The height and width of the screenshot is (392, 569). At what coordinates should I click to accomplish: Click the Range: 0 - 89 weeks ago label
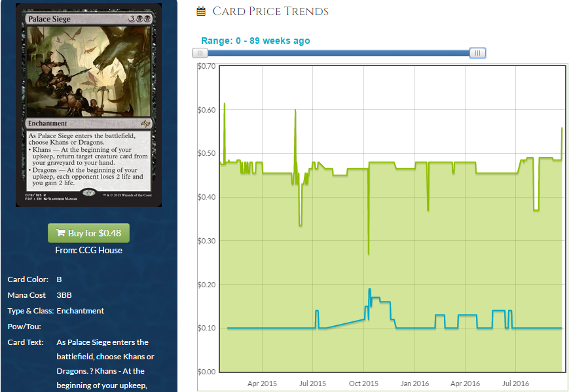(x=255, y=41)
